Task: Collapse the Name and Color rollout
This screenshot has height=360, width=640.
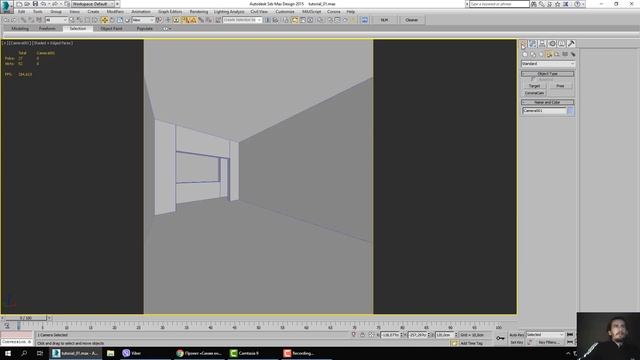Action: (548, 102)
